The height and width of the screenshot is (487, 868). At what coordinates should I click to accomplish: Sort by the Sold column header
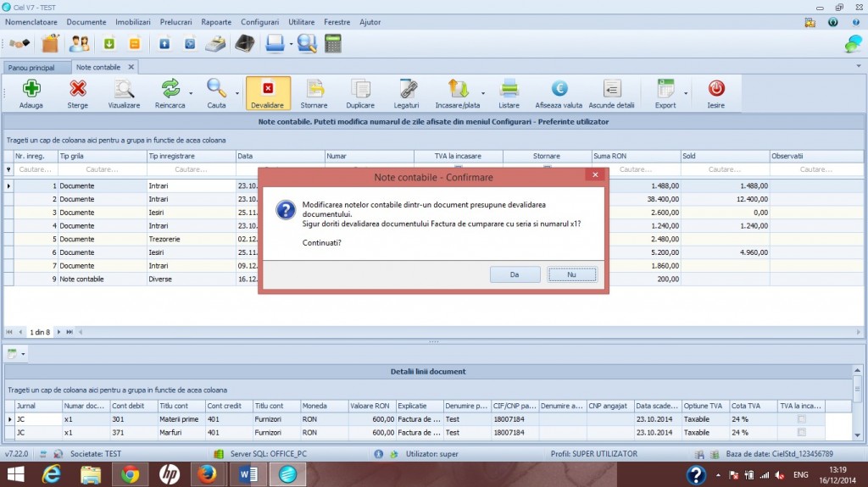pyautogui.click(x=725, y=156)
